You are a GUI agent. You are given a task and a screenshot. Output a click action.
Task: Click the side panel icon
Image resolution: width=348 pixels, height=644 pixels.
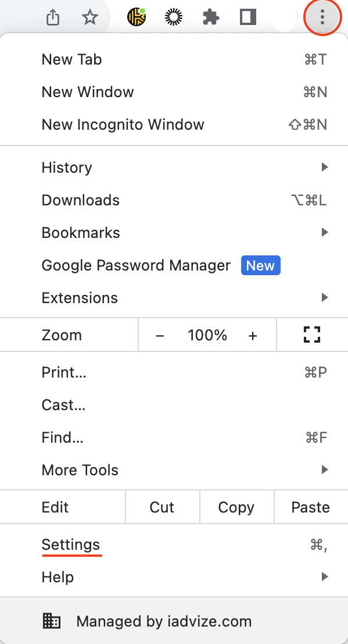pyautogui.click(x=247, y=17)
